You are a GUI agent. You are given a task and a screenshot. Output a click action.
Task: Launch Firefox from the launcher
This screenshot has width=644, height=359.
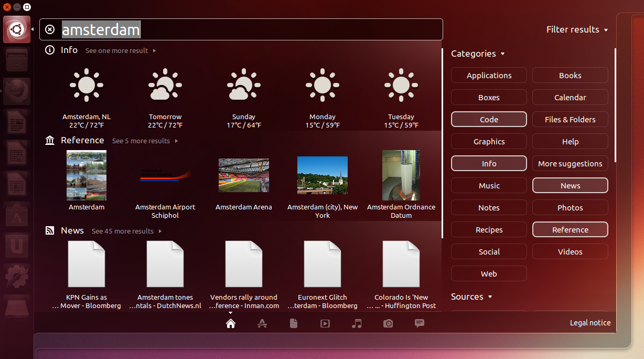[x=16, y=90]
